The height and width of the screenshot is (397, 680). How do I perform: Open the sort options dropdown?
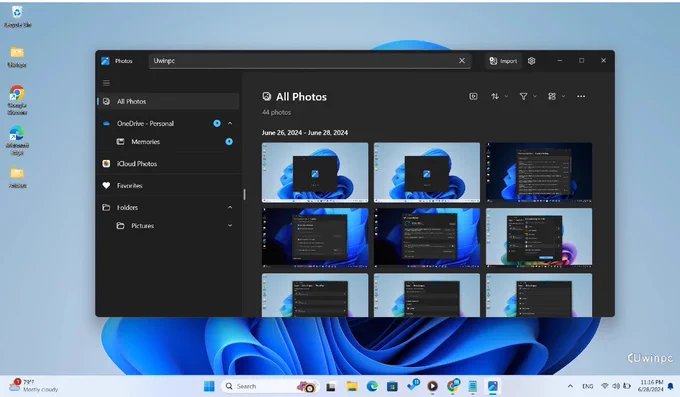point(499,96)
